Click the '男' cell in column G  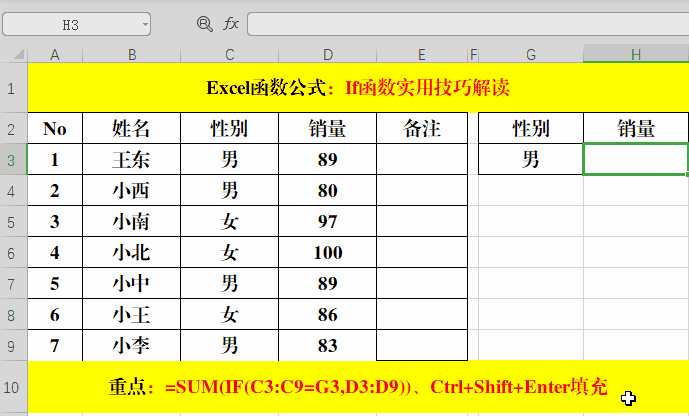(531, 159)
